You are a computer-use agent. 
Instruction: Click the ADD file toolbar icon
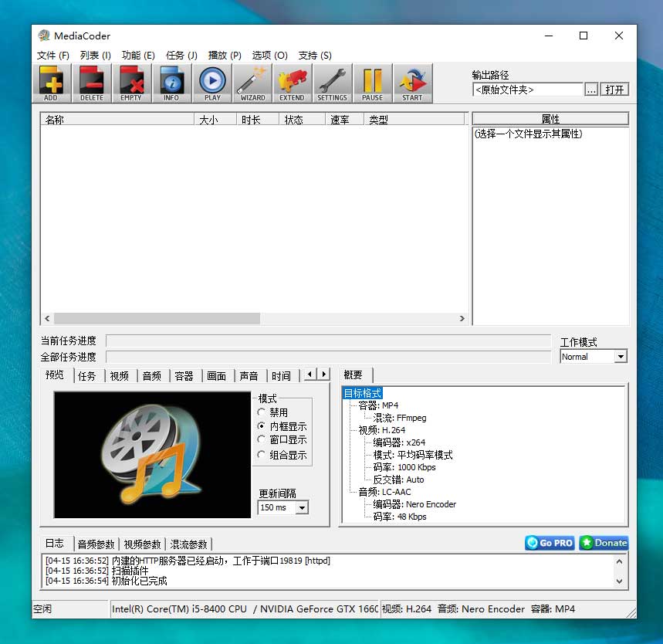coord(51,83)
